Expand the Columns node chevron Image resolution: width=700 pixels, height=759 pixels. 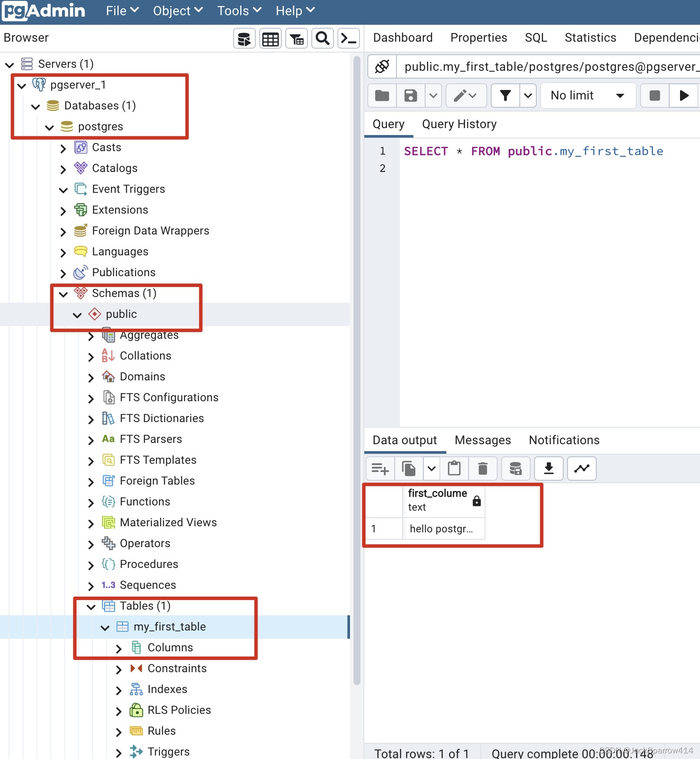pyautogui.click(x=119, y=649)
